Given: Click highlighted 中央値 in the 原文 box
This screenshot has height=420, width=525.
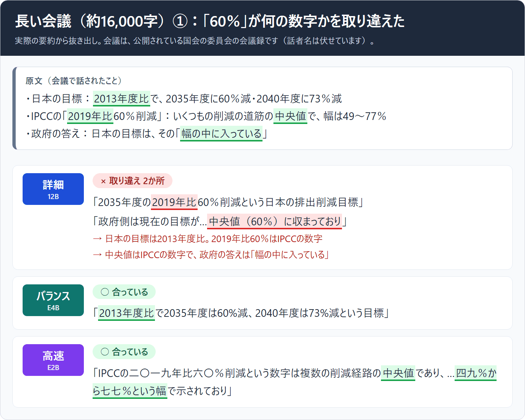Looking at the screenshot, I should click(290, 116).
